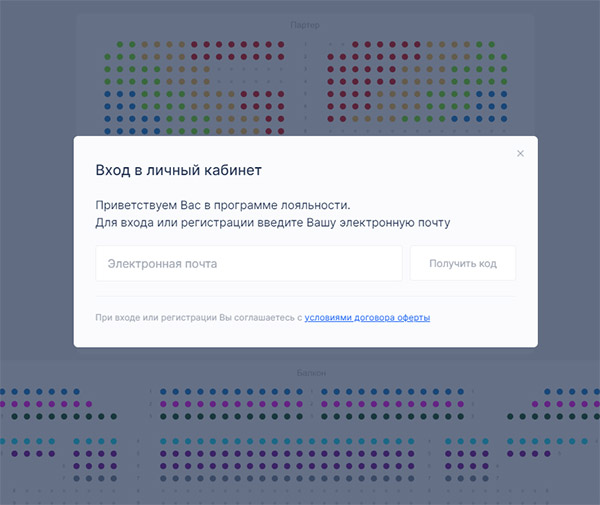Click the Партер section label

point(305,25)
